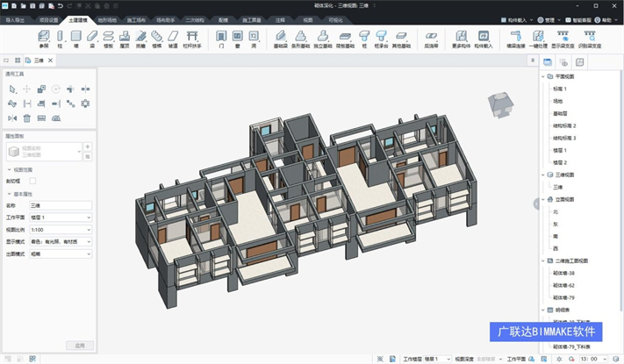This screenshot has width=624, height=364.
Task: Select the 桩 pile tool
Action: pos(364,39)
